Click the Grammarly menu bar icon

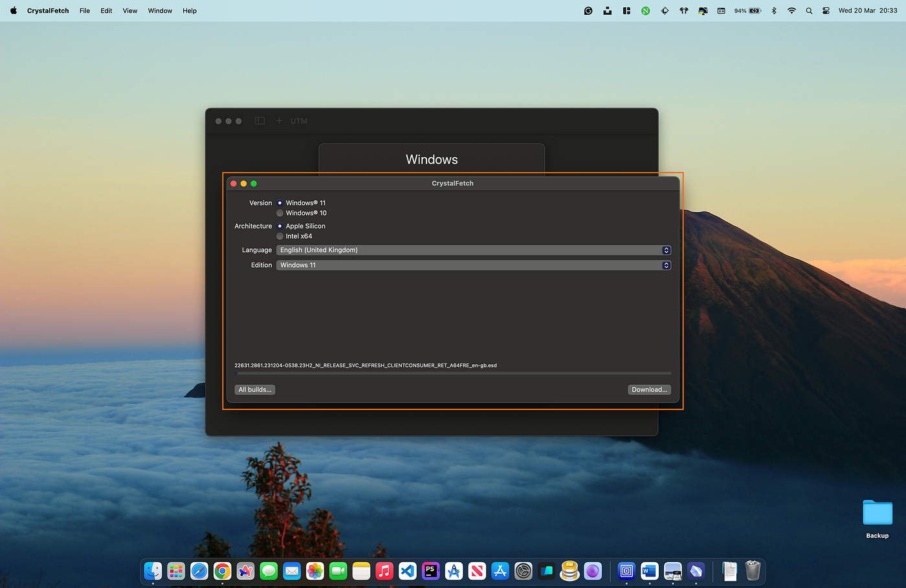pyautogui.click(x=588, y=11)
